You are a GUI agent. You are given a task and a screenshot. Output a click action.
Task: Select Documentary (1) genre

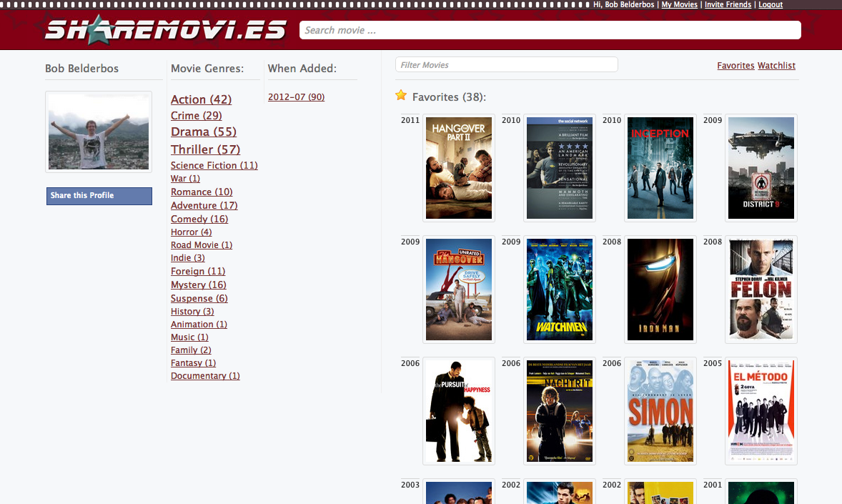pyautogui.click(x=205, y=376)
